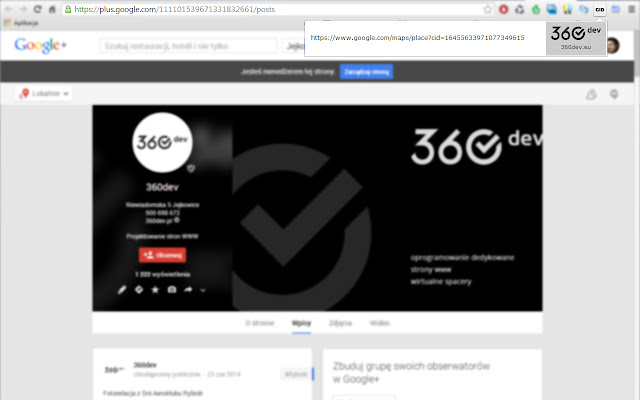Click the blue manage page button
Viewport: 640px width, 400px height.
[367, 72]
